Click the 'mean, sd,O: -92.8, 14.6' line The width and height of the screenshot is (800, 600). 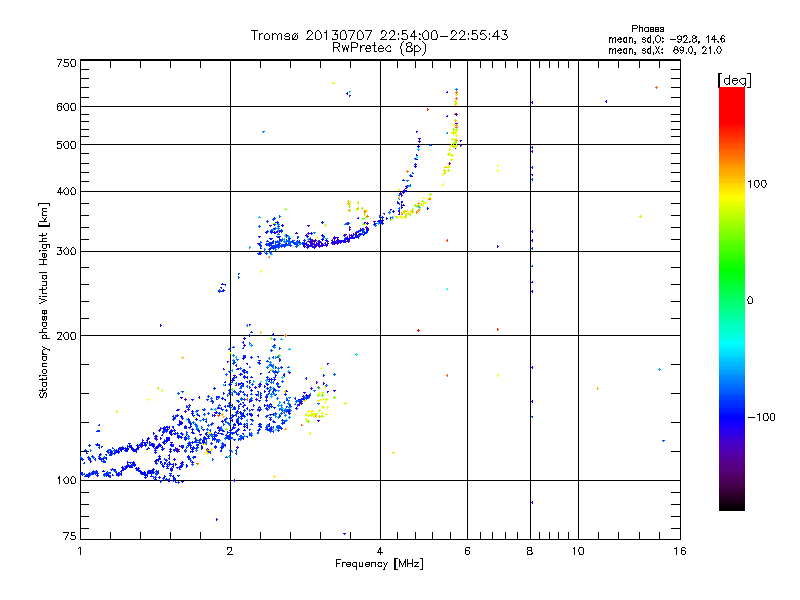(666, 39)
